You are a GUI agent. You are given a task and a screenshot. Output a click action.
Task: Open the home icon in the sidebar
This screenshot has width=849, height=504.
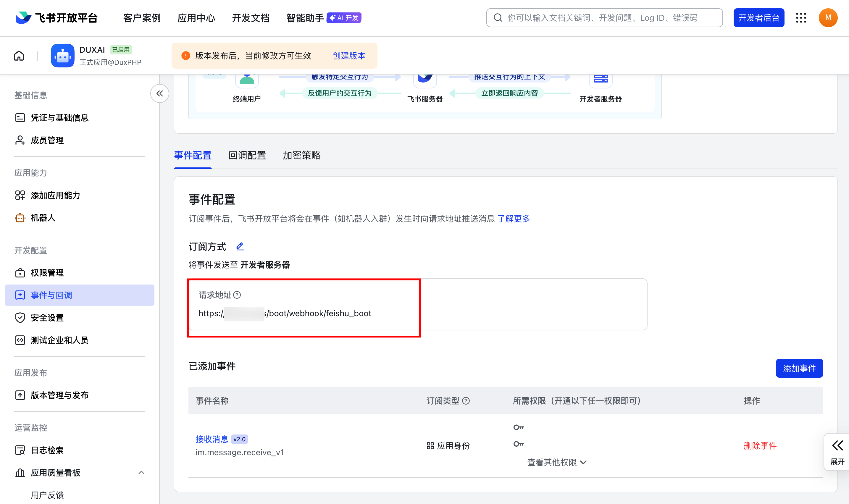coord(19,55)
